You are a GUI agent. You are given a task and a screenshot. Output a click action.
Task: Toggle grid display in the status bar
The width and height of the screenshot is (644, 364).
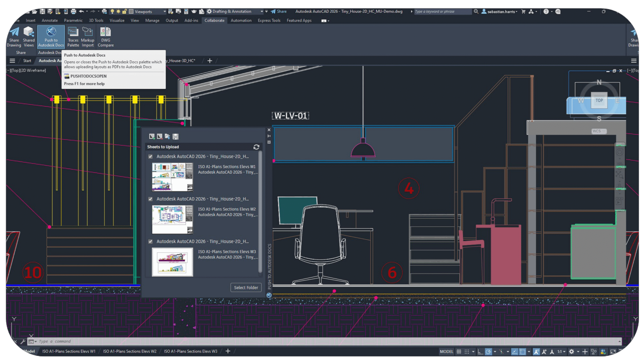(459, 351)
